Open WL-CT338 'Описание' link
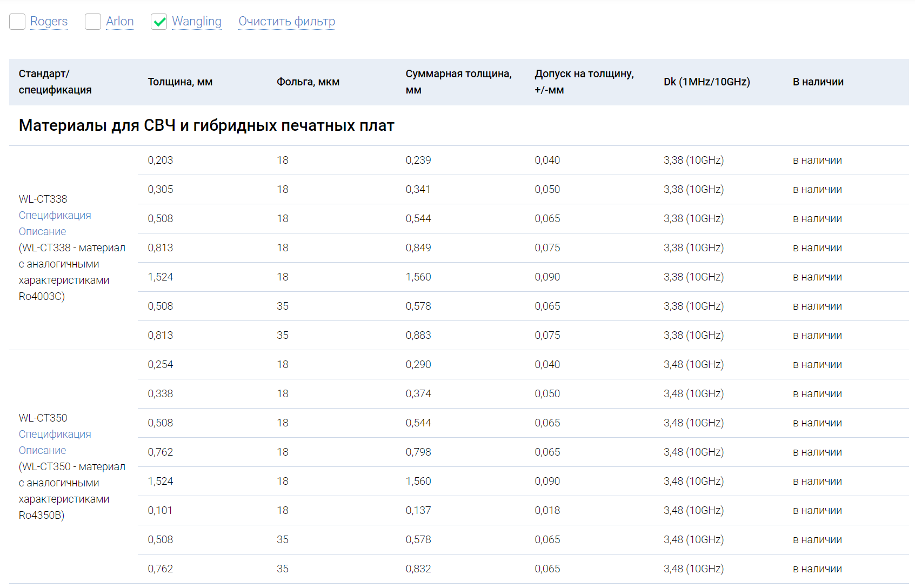Image resolution: width=915 pixels, height=588 pixels. tap(43, 231)
